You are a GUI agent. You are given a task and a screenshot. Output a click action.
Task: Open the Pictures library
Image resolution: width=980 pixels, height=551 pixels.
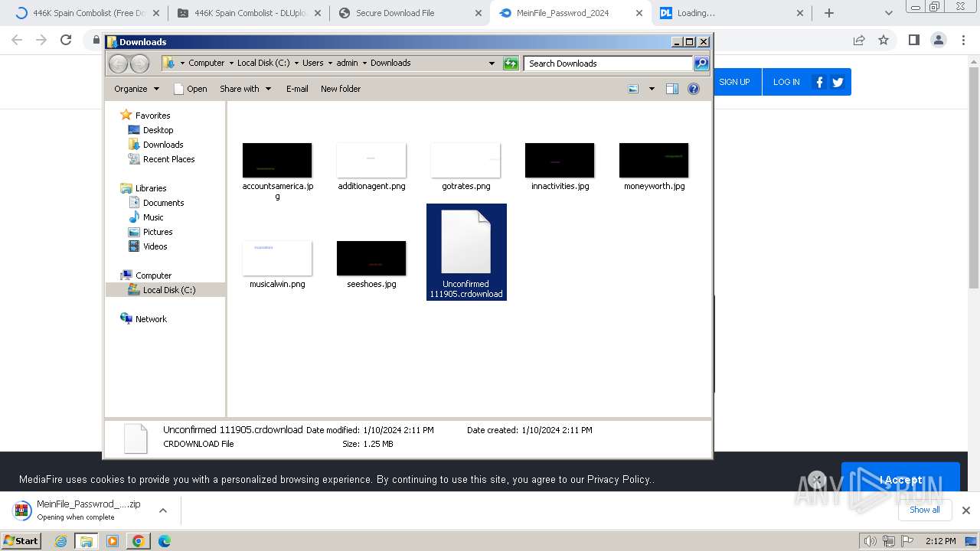[x=158, y=232]
